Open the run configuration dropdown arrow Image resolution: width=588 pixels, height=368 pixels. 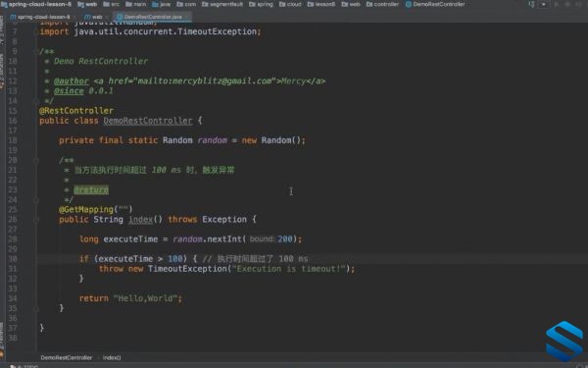(544, 5)
